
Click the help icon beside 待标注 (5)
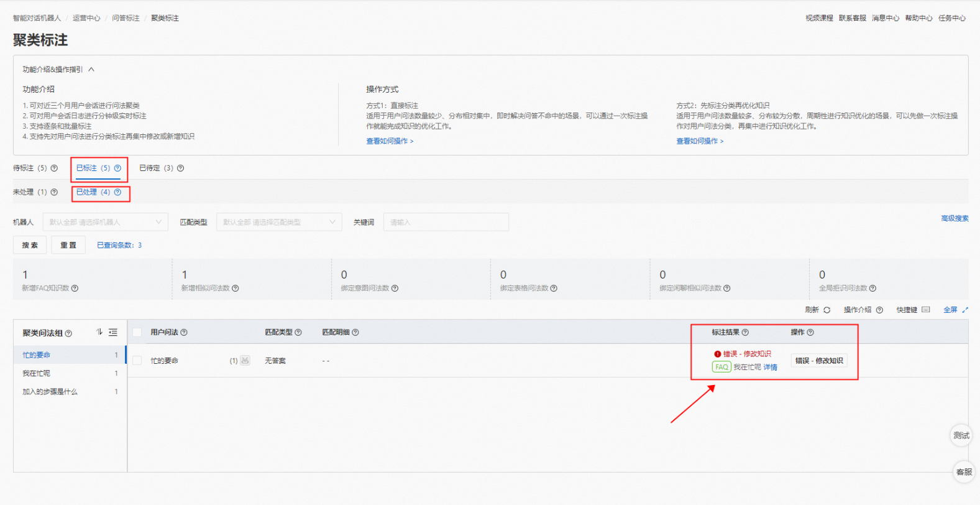coord(54,168)
